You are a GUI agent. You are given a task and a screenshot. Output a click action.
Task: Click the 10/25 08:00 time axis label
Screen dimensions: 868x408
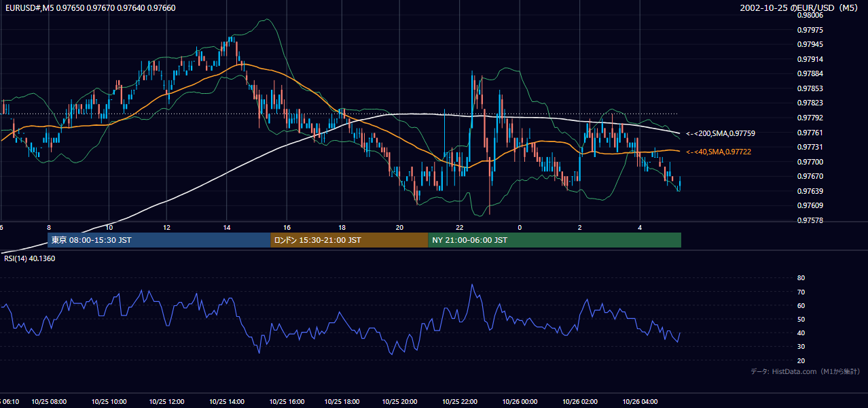click(x=50, y=402)
